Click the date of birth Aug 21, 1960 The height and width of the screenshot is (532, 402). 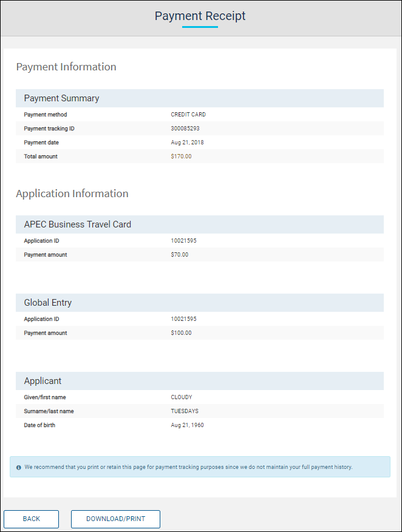click(187, 425)
